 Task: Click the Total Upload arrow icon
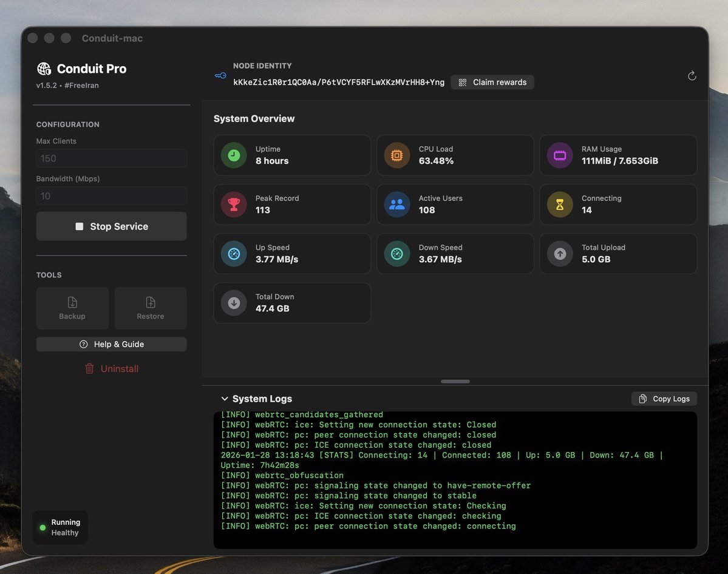point(560,254)
